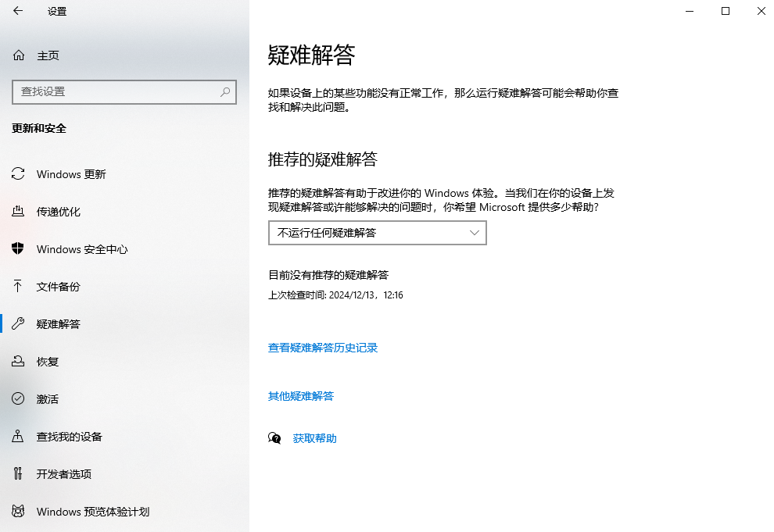This screenshot has width=774, height=532.
Task: Click the back arrow button
Action: point(17,12)
